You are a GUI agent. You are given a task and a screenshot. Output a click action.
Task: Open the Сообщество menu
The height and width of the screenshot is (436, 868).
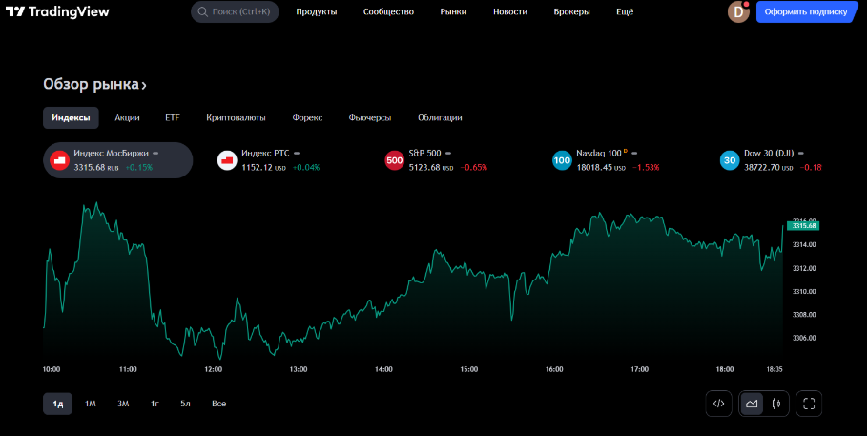[x=388, y=11]
